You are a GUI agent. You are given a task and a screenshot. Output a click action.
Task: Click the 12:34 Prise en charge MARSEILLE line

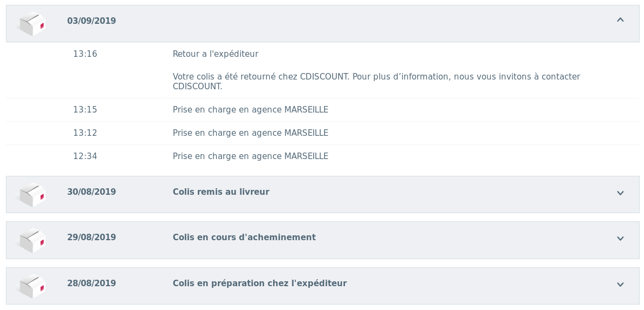(x=250, y=156)
